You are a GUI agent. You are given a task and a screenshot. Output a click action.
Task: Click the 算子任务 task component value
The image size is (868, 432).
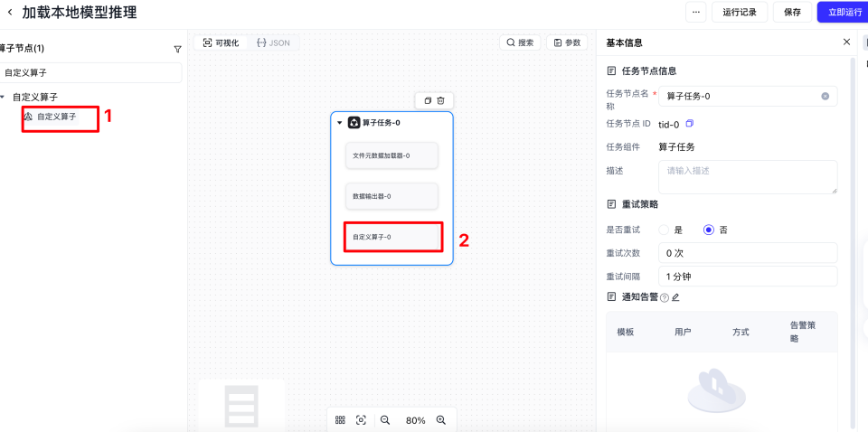(676, 146)
